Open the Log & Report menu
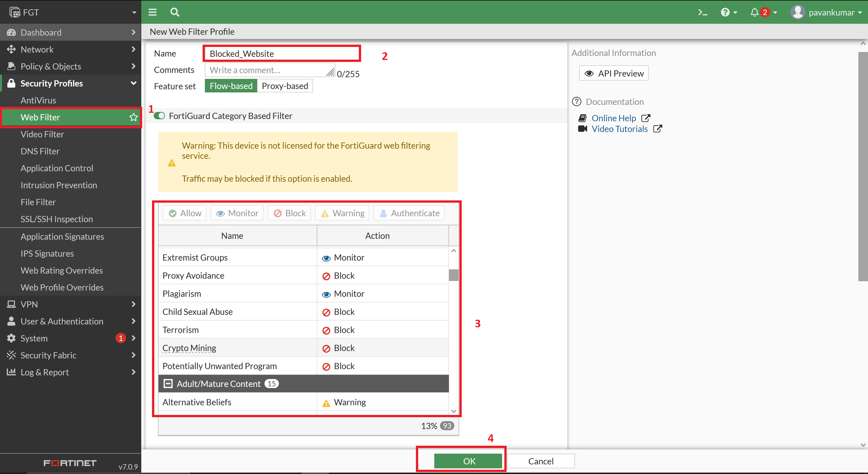This screenshot has width=868, height=474. (x=44, y=372)
